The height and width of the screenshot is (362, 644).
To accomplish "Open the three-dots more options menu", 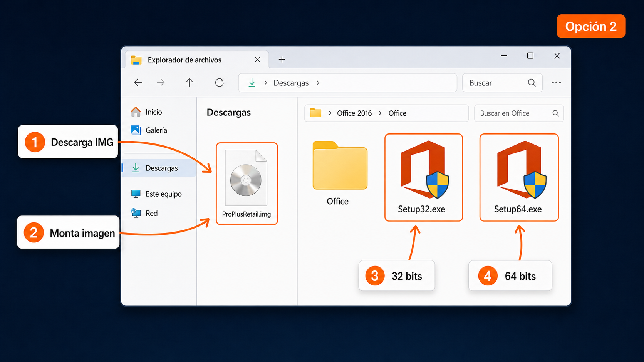I will pyautogui.click(x=556, y=83).
